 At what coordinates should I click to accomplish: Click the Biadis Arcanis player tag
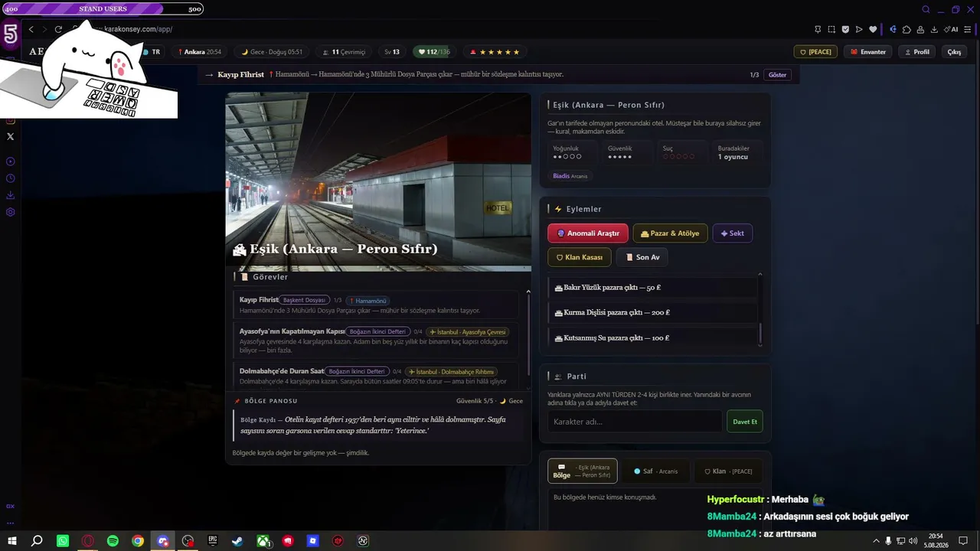point(570,176)
